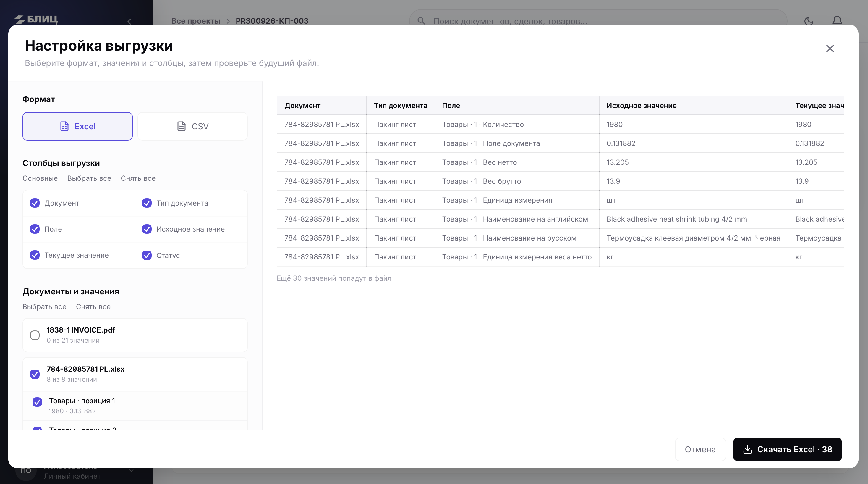
Task: Click the Исходное значение column header
Action: point(694,106)
